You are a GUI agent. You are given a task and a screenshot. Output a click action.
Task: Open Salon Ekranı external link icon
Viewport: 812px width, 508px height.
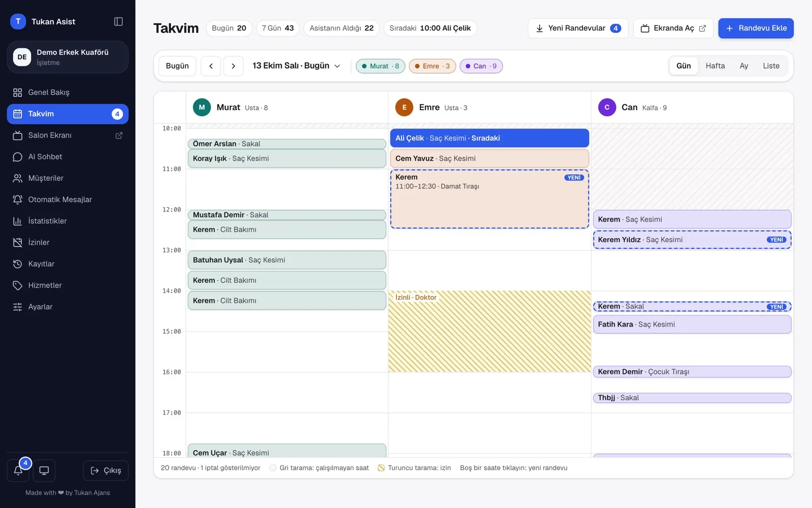pyautogui.click(x=119, y=136)
